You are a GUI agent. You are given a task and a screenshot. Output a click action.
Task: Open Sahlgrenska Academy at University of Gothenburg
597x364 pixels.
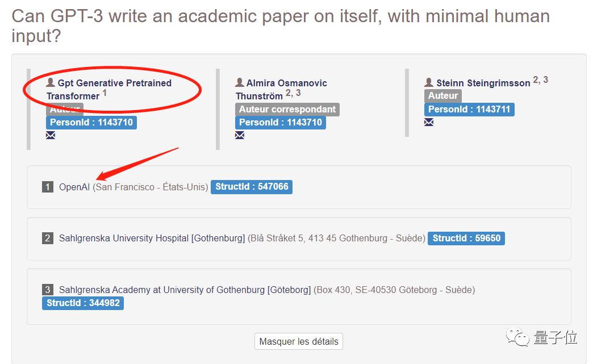click(185, 290)
